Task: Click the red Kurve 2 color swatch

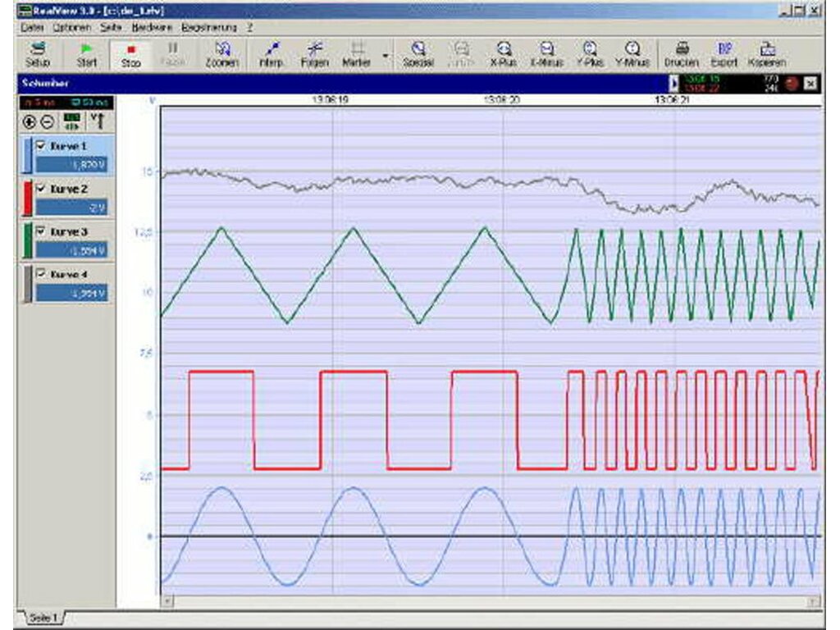Action: click(x=28, y=199)
